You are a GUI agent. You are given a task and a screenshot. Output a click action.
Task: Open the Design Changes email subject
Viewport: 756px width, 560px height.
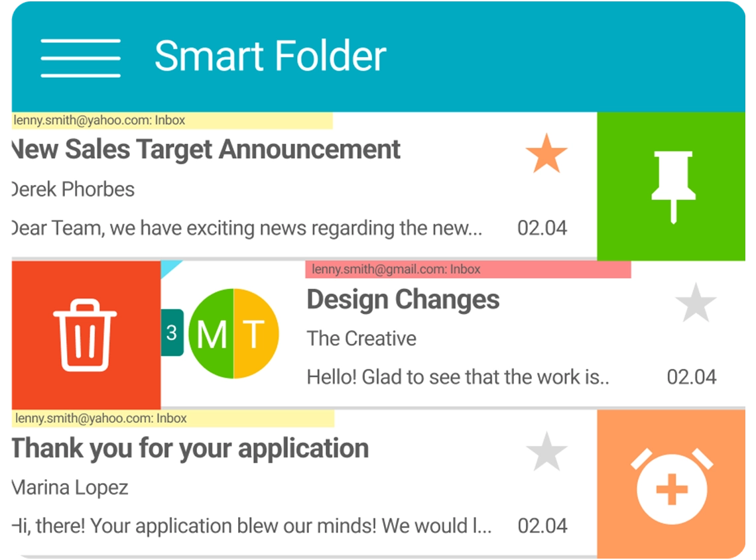coord(403,300)
